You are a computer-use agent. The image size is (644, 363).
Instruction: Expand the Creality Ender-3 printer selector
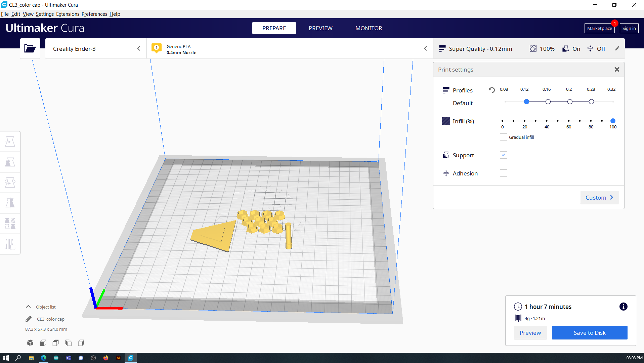pyautogui.click(x=96, y=49)
